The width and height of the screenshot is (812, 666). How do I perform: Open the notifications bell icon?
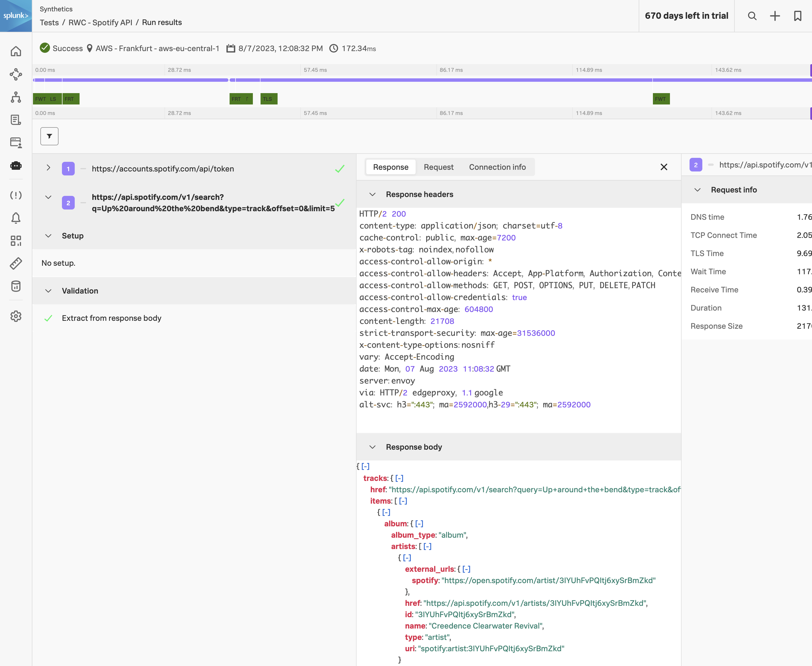point(16,218)
